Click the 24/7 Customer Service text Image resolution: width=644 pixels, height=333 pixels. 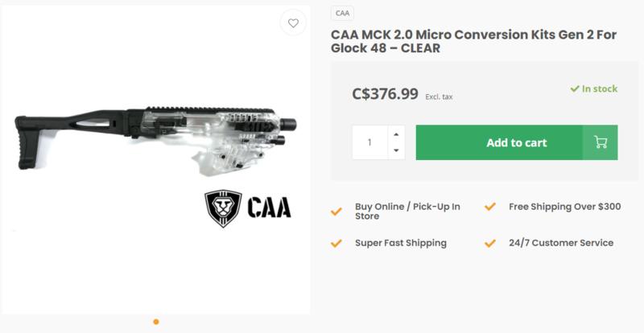tap(560, 243)
